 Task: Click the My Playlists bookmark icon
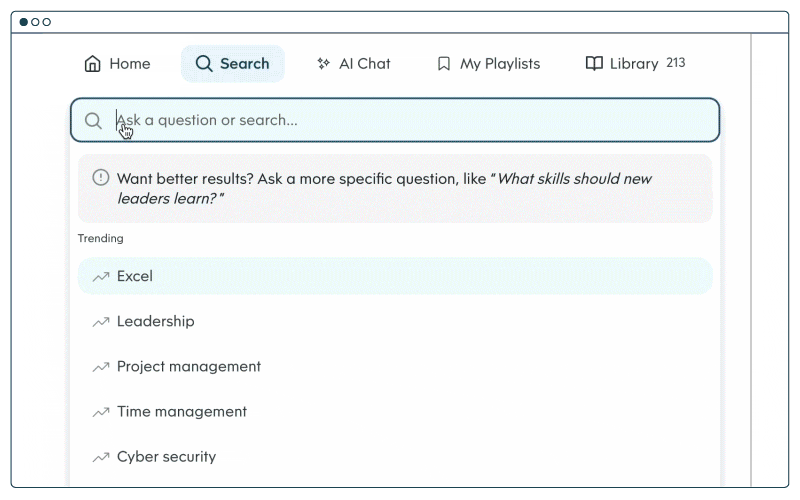pyautogui.click(x=444, y=64)
